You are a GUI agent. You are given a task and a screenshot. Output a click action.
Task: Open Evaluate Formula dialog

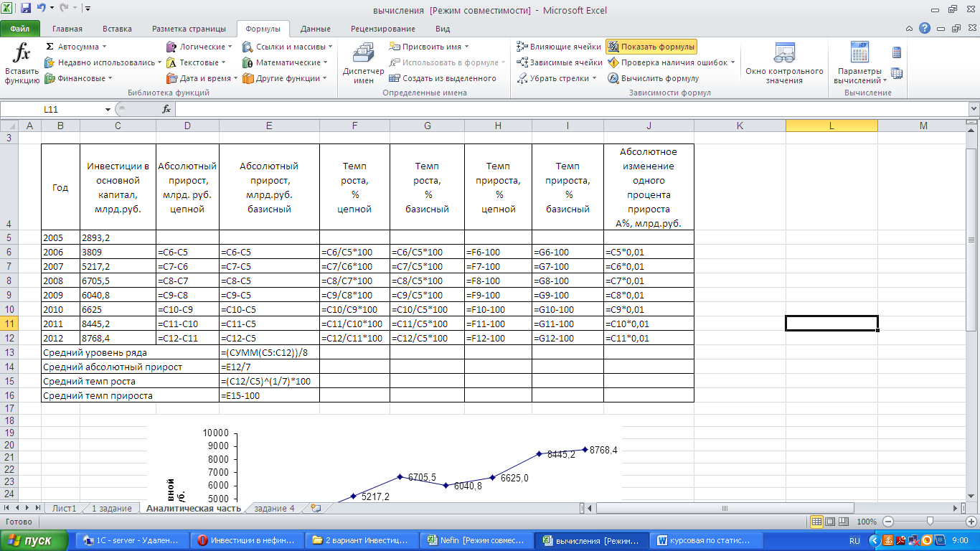tap(654, 78)
